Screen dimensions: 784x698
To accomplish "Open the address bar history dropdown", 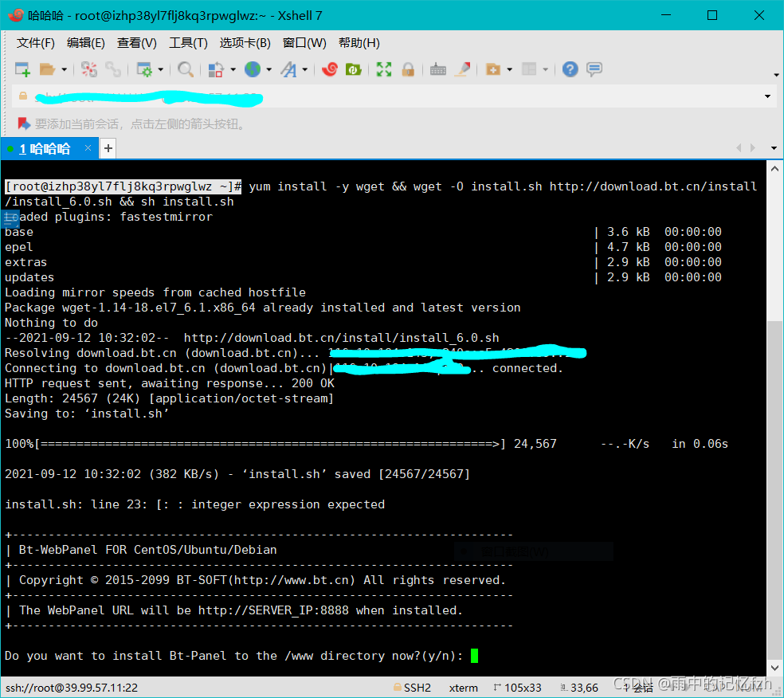I will (767, 96).
